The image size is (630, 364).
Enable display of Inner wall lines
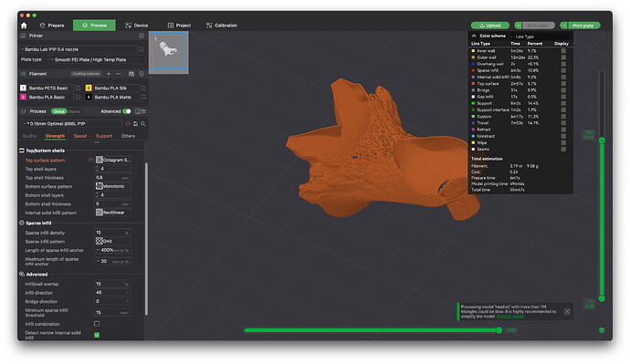pyautogui.click(x=563, y=51)
